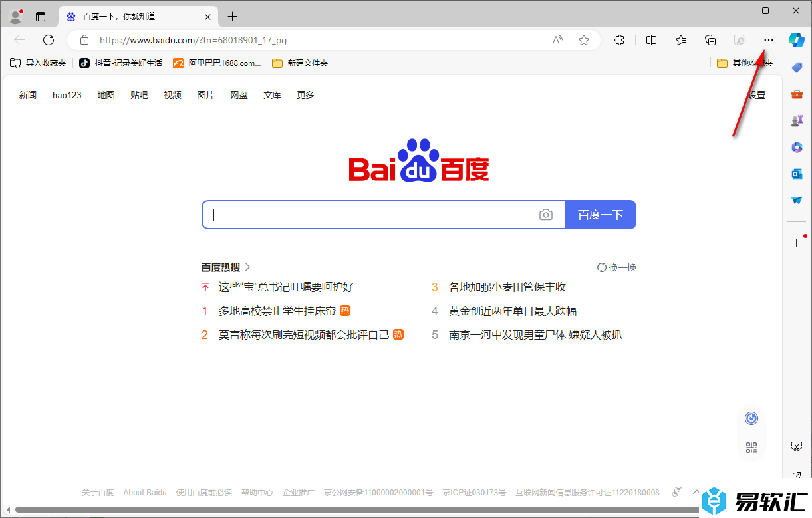Open 贴吧 navigation link

[x=139, y=95]
